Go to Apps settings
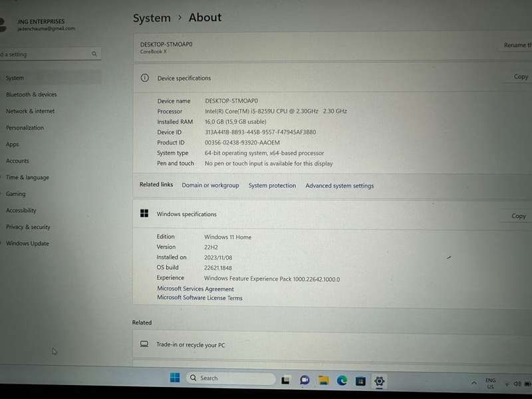Screen dimensions: 532x399 (12, 144)
